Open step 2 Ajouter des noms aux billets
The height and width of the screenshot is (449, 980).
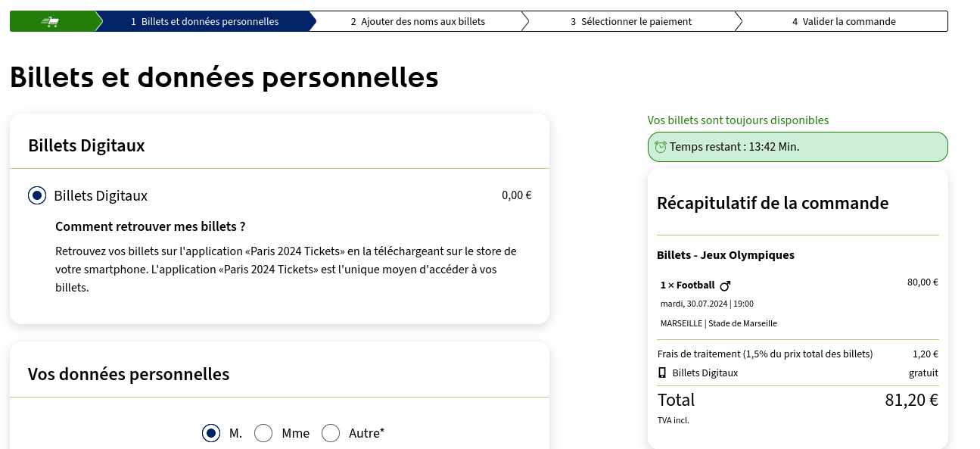pyautogui.click(x=418, y=21)
